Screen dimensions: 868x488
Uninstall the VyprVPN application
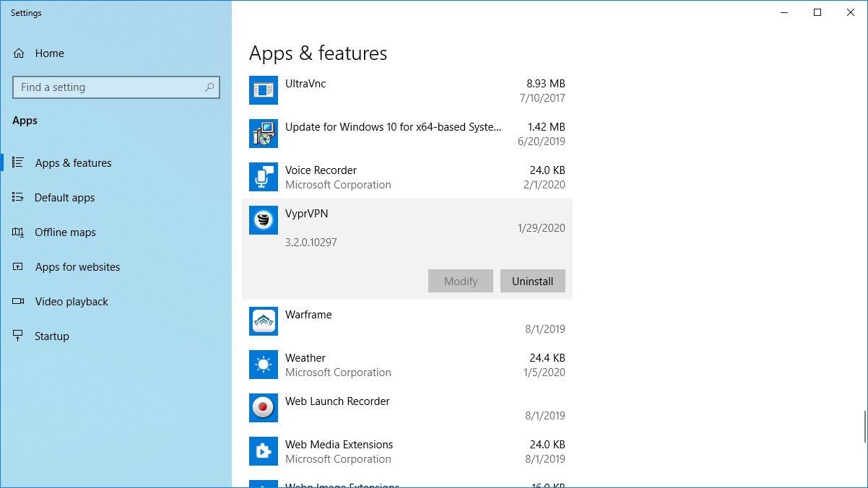click(532, 282)
